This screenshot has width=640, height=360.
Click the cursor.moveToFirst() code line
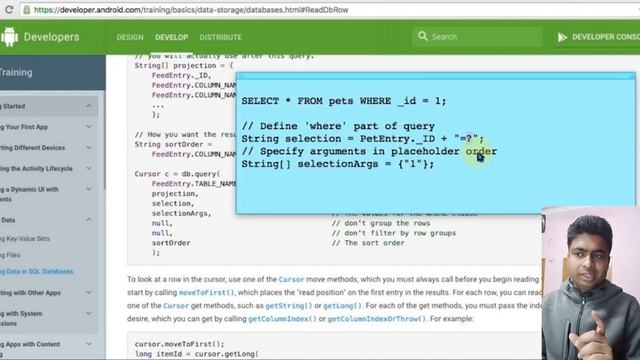pos(180,344)
